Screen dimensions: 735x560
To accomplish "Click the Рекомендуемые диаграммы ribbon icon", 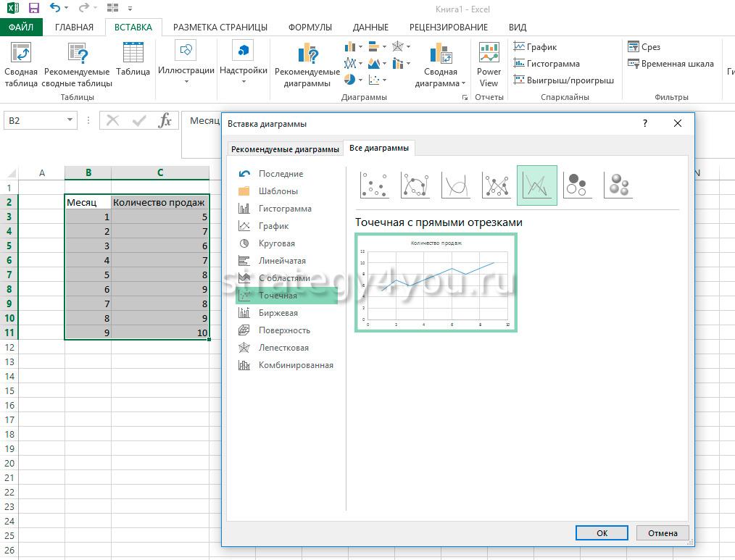I will click(307, 54).
